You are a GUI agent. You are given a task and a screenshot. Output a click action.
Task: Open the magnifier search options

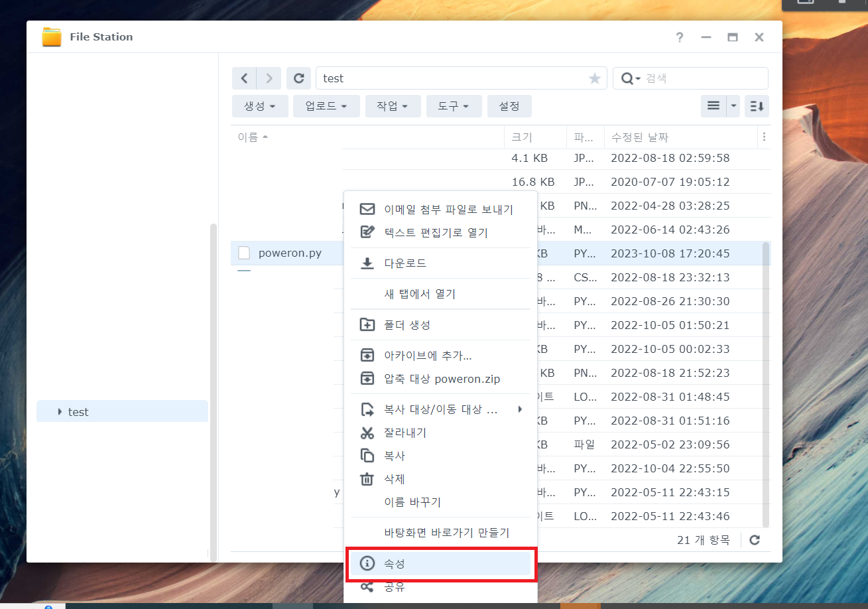pos(630,78)
